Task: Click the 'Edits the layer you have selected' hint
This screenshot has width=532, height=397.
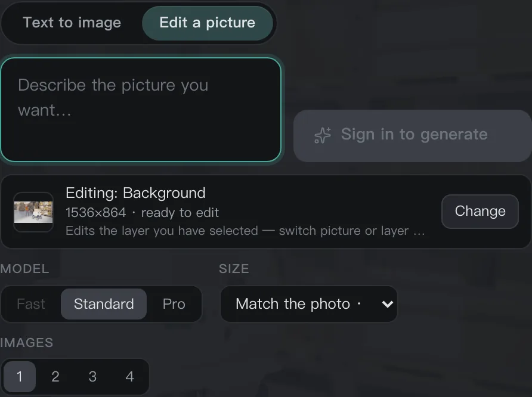Action: (245, 231)
